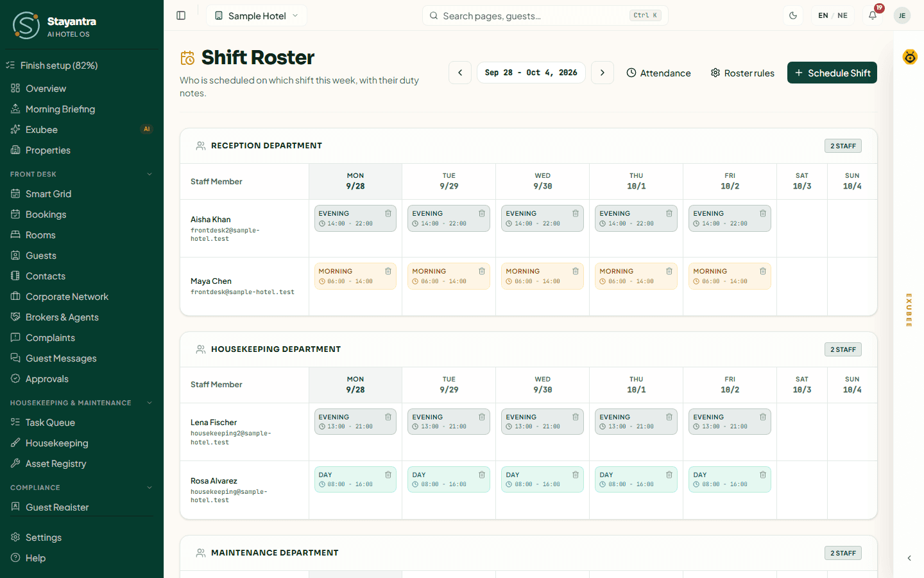Delete Rosa Alvarez's Monday day shift
This screenshot has width=924, height=578.
(x=388, y=475)
